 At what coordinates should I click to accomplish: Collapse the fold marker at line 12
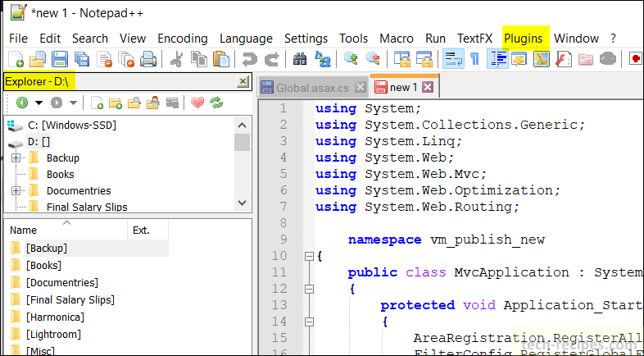click(309, 290)
